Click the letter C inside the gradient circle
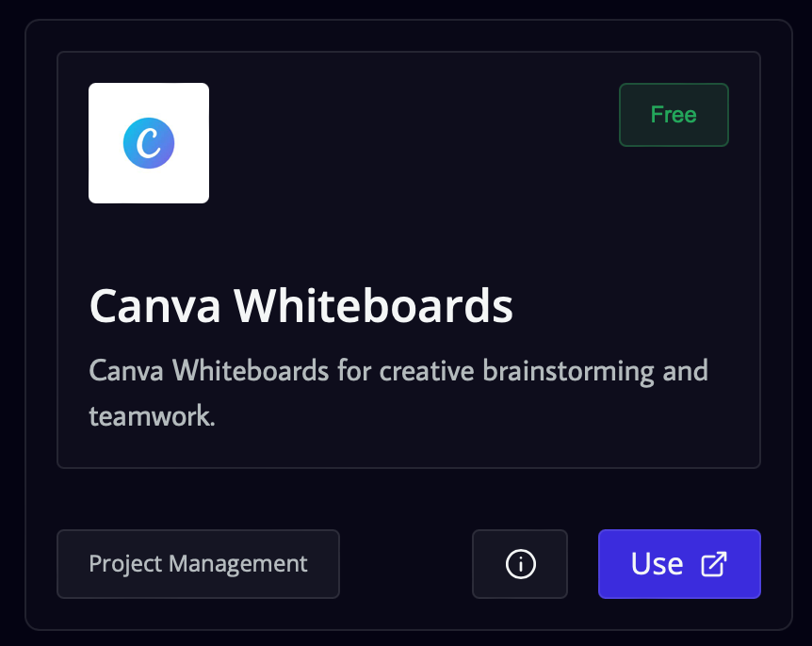The image size is (812, 646). pos(149,143)
